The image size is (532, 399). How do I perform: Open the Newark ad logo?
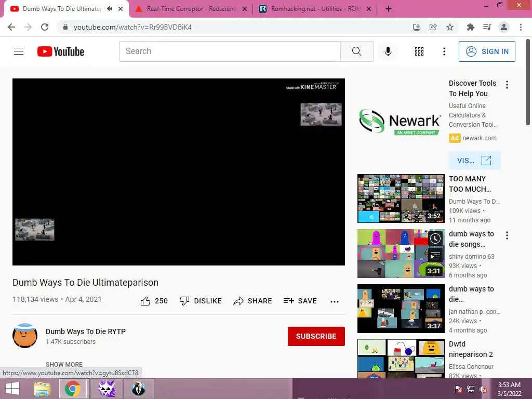[x=401, y=122]
